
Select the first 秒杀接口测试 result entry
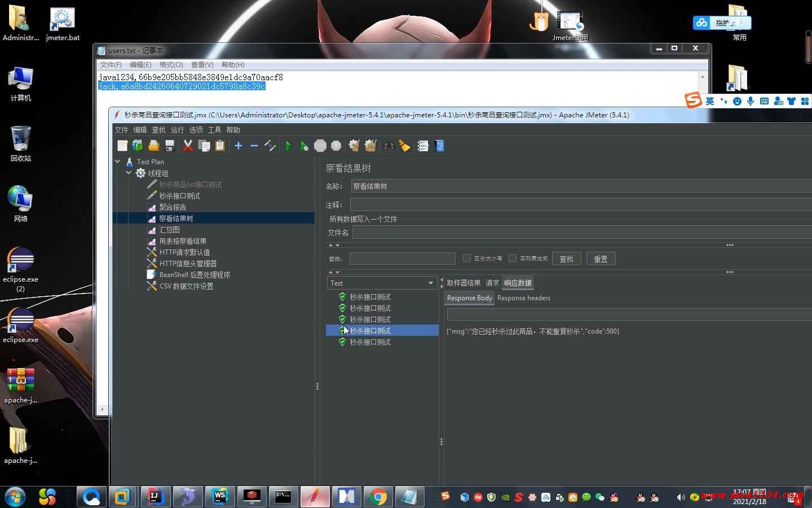point(370,297)
